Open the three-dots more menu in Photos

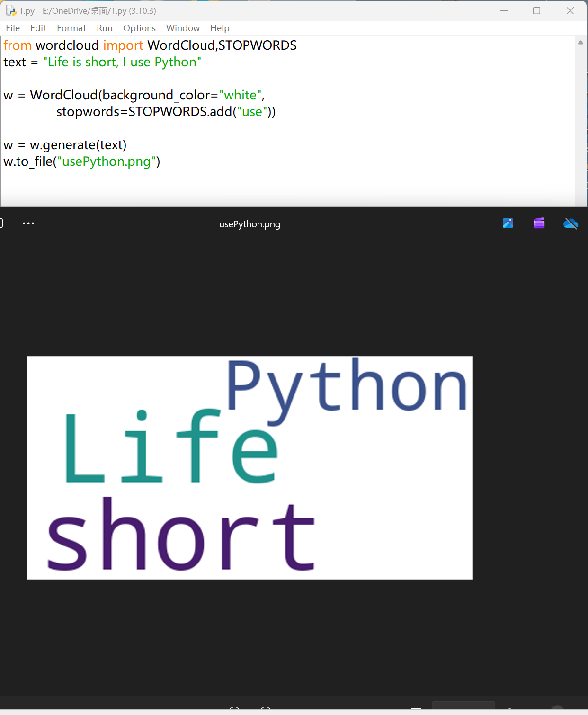(28, 223)
